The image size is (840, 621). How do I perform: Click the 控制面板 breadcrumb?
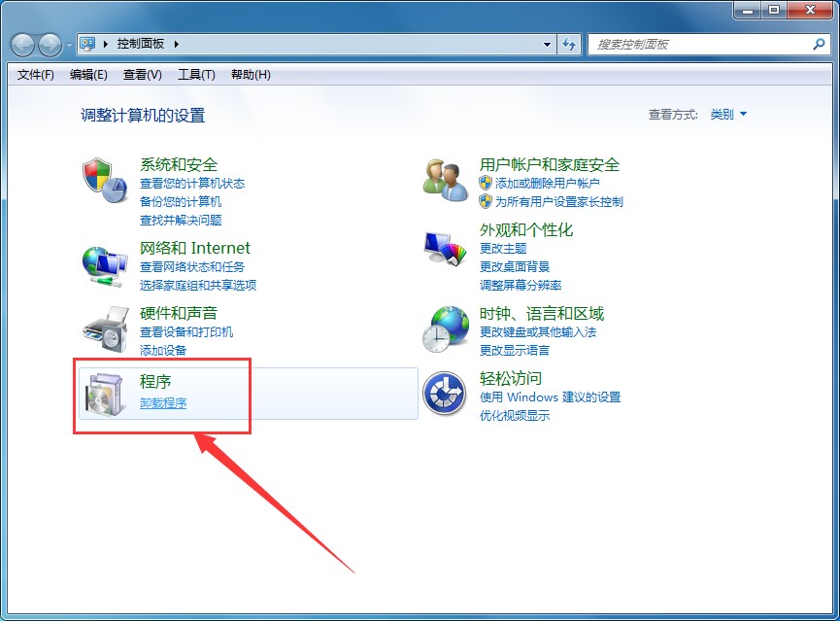[141, 44]
